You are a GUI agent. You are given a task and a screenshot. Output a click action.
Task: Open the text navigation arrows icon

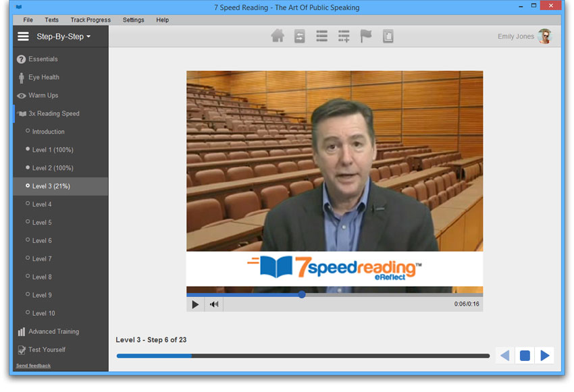click(x=300, y=36)
